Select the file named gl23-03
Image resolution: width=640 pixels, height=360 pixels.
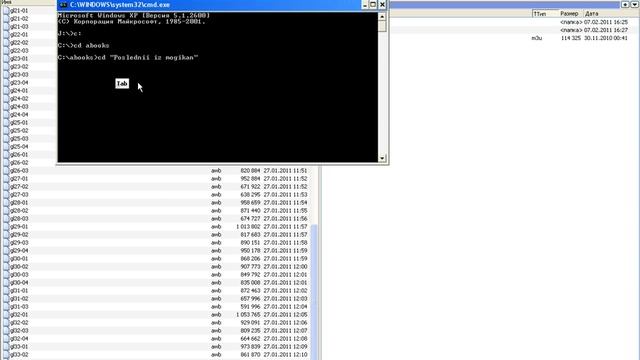pyautogui.click(x=19, y=75)
